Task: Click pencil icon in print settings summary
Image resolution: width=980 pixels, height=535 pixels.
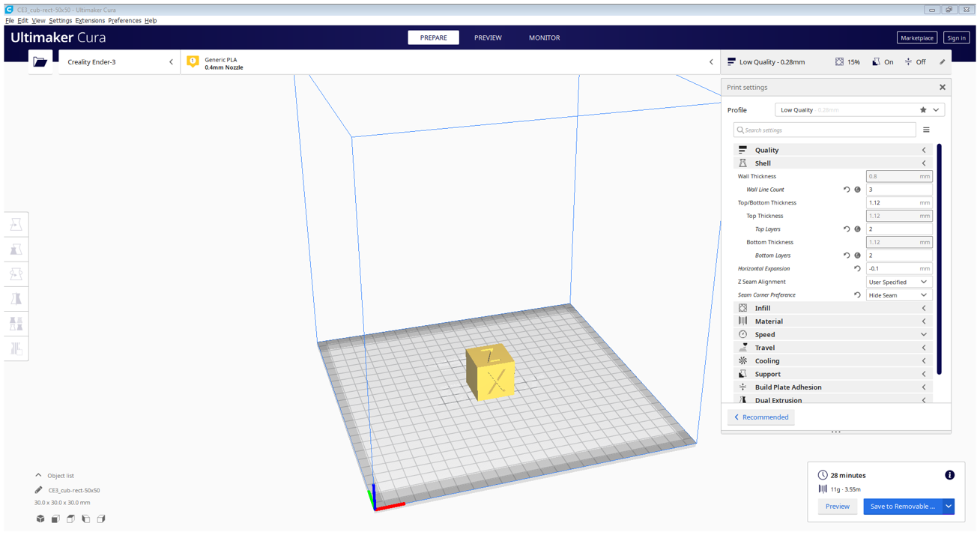Action: [943, 62]
